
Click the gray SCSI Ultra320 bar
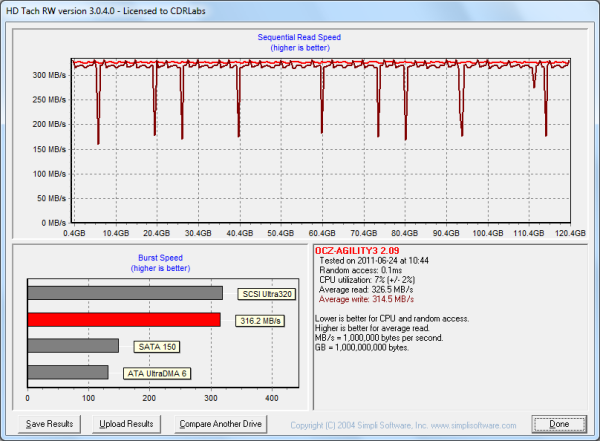point(125,293)
